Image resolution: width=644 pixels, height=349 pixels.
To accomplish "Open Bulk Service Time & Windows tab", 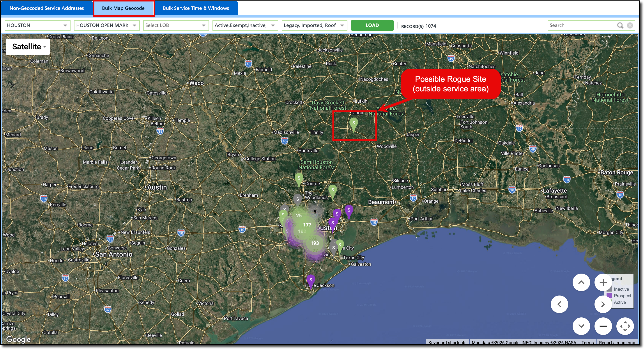I will pyautogui.click(x=196, y=8).
